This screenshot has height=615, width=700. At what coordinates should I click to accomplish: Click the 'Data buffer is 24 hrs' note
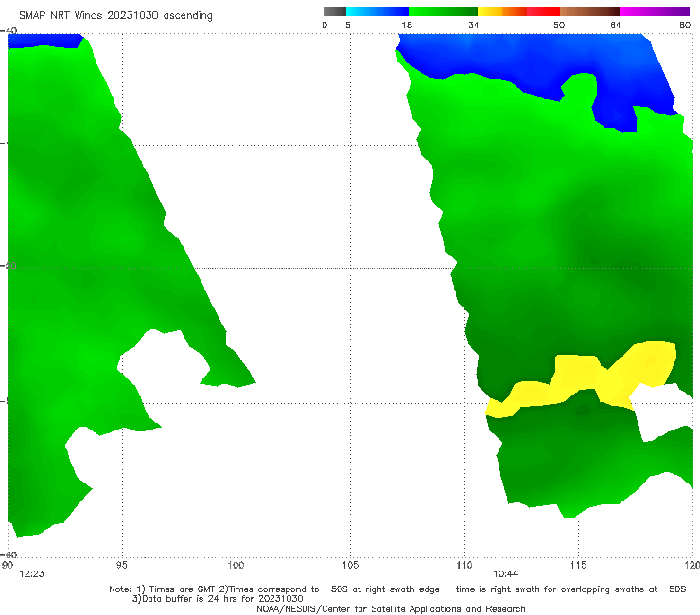point(218,599)
